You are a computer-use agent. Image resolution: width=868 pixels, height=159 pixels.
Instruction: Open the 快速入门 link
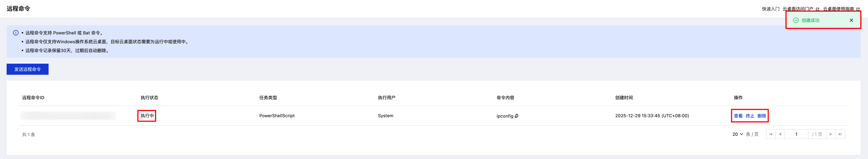[x=771, y=9]
